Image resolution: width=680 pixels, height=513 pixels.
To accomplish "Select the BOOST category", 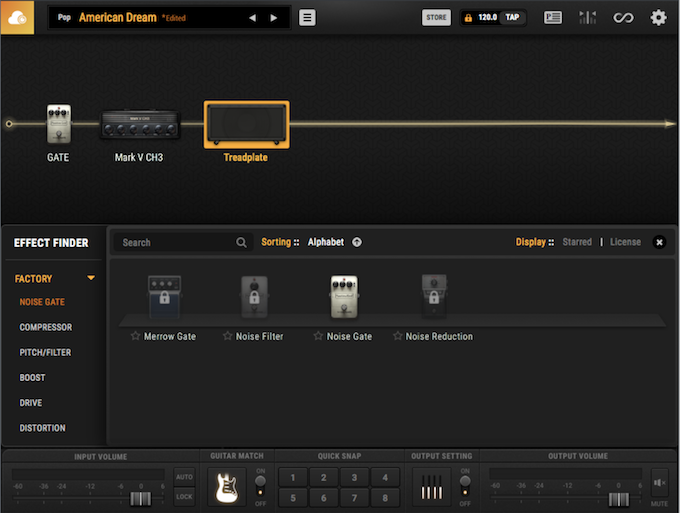I will (x=33, y=377).
